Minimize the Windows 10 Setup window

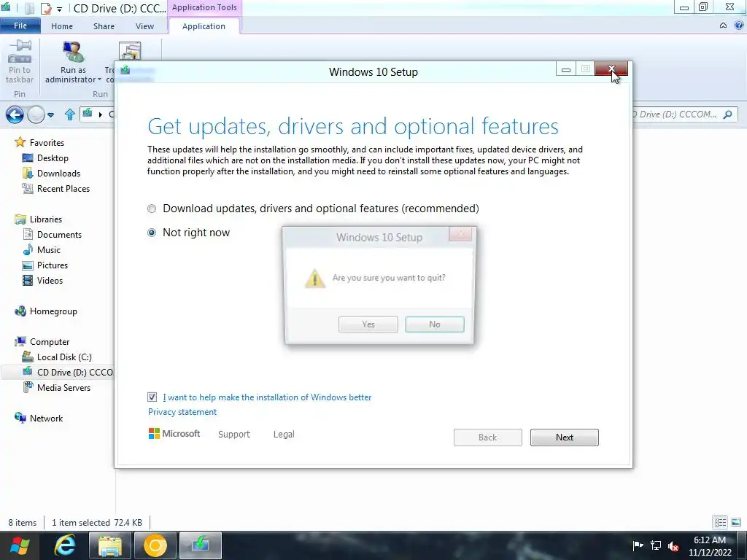(x=566, y=69)
